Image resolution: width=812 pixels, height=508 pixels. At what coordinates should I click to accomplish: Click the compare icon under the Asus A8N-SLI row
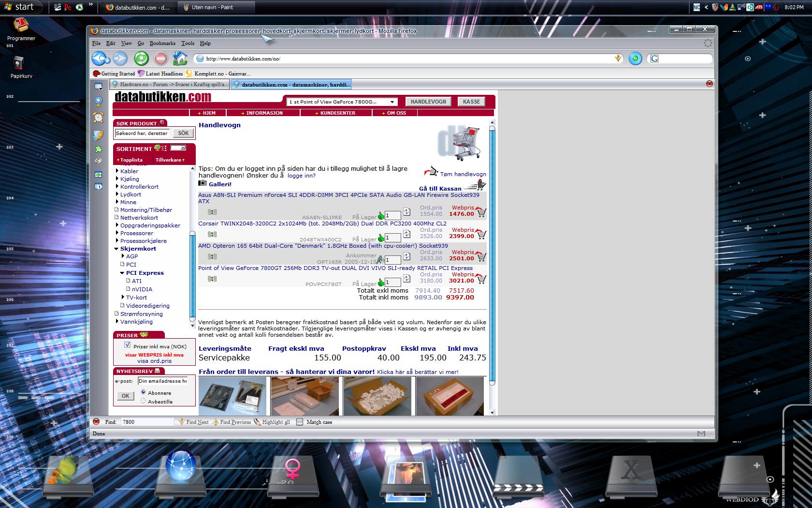[x=212, y=212]
